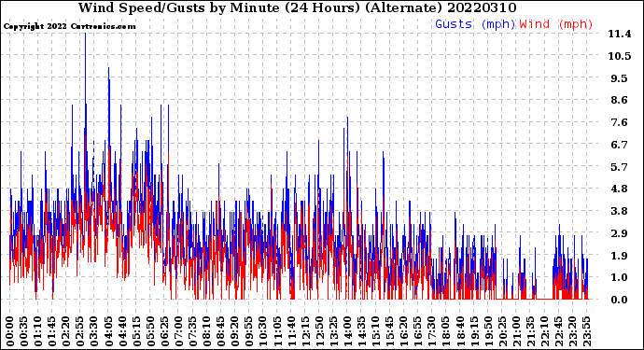Click the 02:55 time axis label
The width and height of the screenshot is (644, 350).
pos(80,331)
